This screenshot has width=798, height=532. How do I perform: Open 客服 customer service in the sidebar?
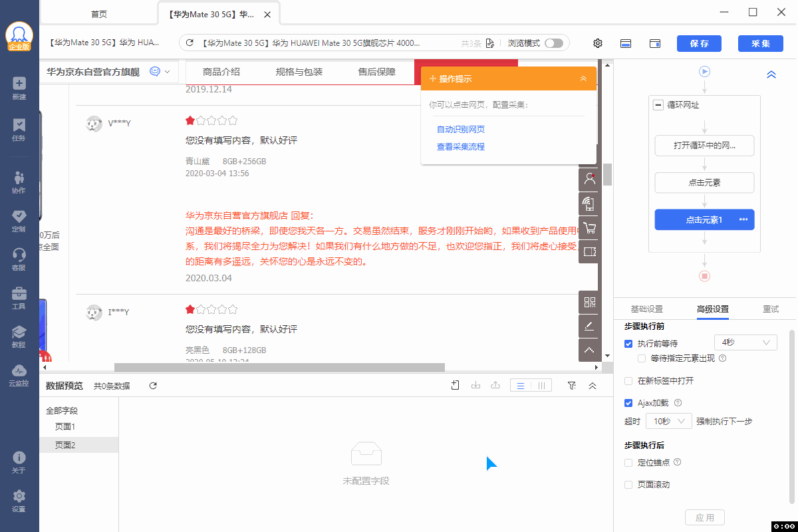coord(19,259)
